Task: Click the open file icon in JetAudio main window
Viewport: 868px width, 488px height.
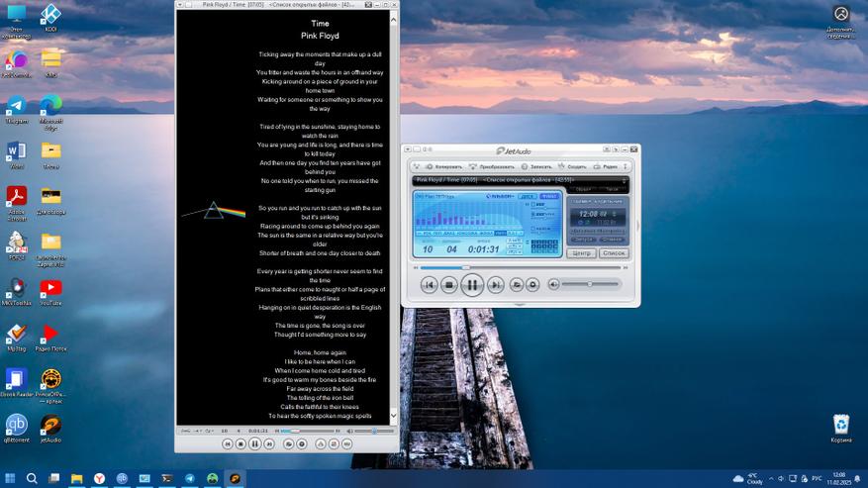Action: click(x=516, y=285)
